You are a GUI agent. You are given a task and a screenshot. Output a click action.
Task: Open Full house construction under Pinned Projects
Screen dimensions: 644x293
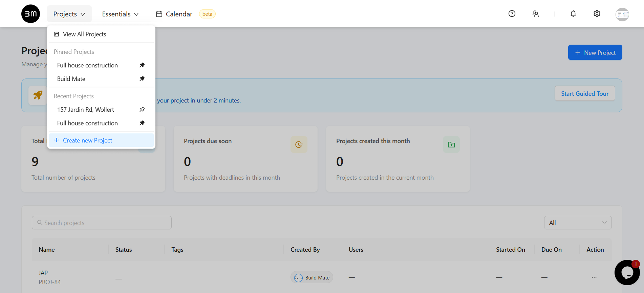[87, 65]
